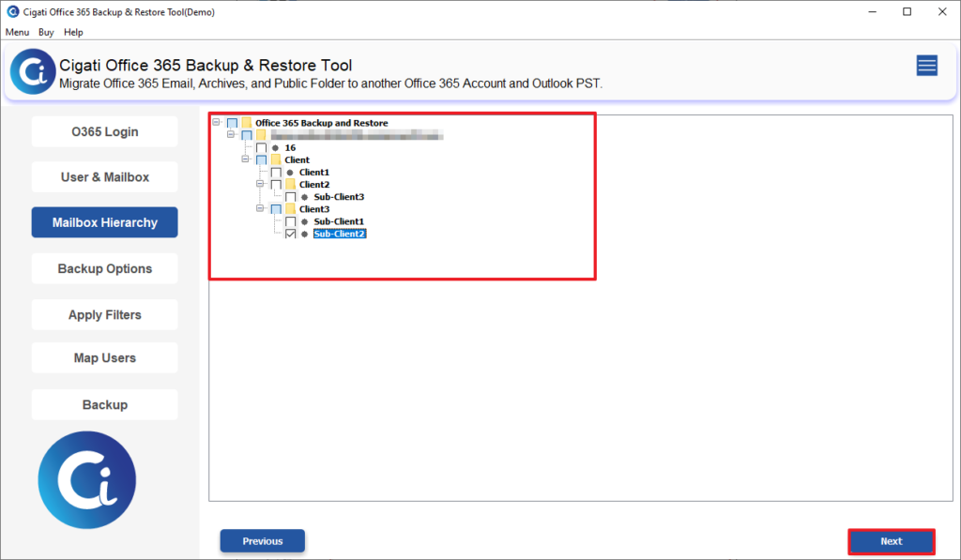
Task: Open the Help menu
Action: pos(73,32)
